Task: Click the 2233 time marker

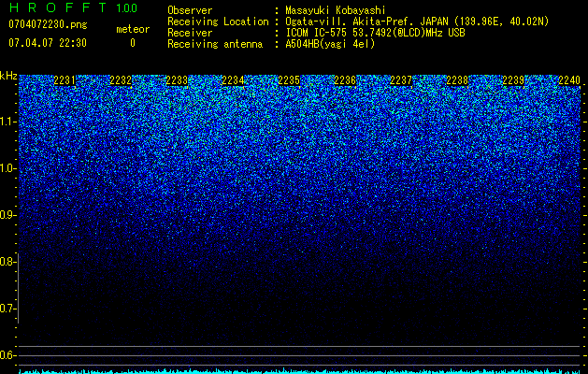Action: 177,80
